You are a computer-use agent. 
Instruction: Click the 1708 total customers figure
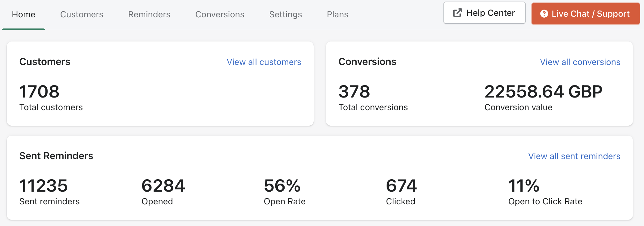click(x=39, y=92)
